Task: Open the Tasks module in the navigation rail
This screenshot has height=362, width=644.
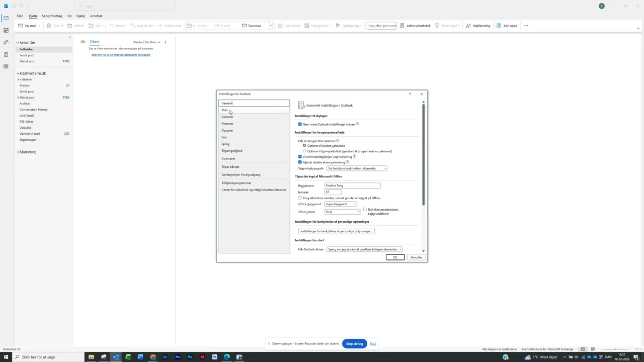Action: [6, 54]
